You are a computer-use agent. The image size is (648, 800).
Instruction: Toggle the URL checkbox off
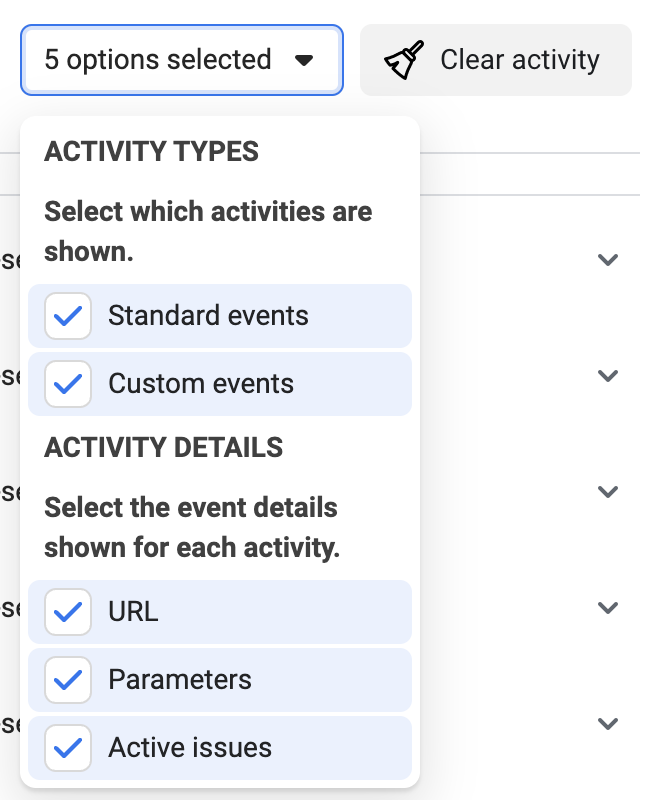[68, 612]
